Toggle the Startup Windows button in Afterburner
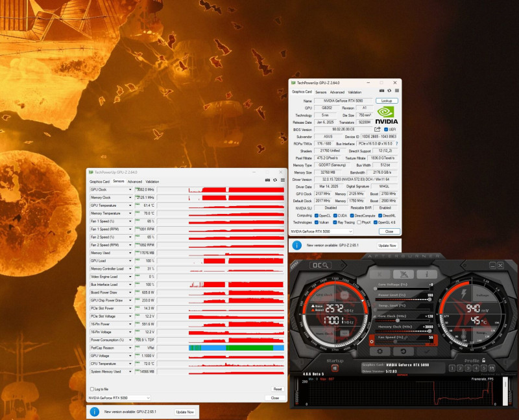 [335, 368]
